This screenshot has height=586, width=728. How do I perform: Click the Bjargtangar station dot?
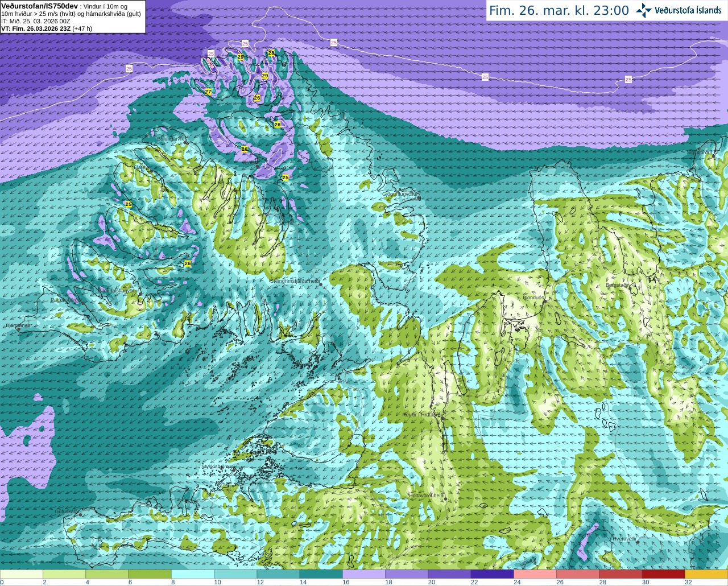[x=19, y=329]
